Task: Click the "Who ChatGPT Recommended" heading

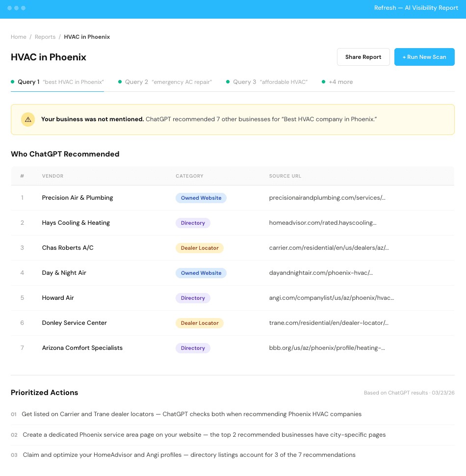Action: click(65, 154)
